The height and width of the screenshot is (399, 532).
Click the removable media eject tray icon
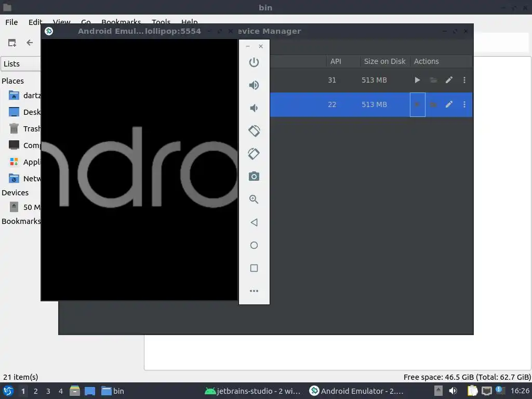438,391
